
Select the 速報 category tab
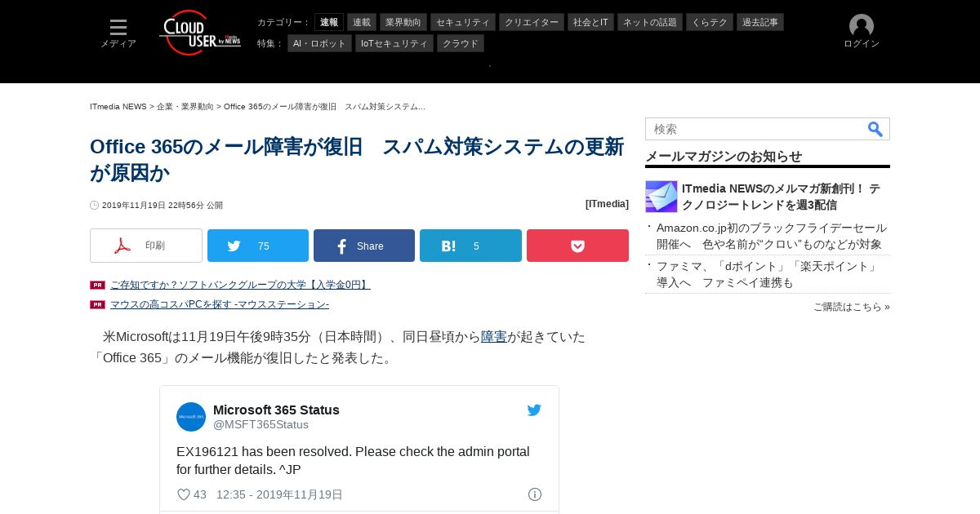[329, 22]
